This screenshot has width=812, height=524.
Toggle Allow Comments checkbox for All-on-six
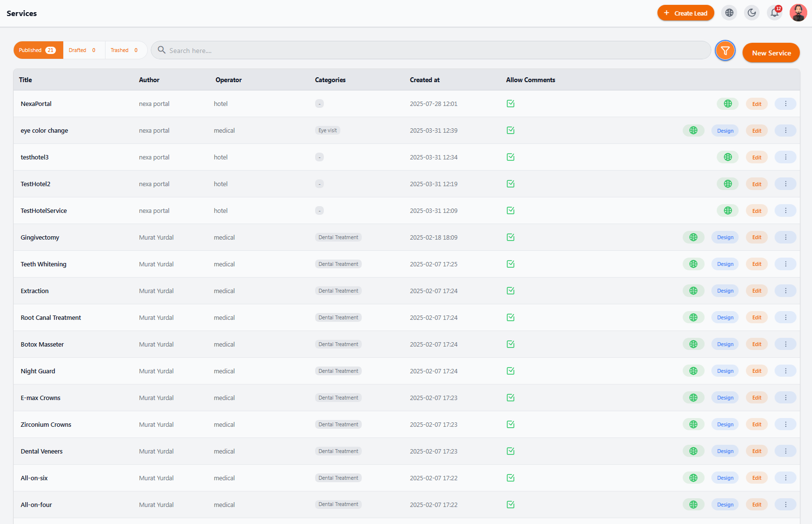511,478
